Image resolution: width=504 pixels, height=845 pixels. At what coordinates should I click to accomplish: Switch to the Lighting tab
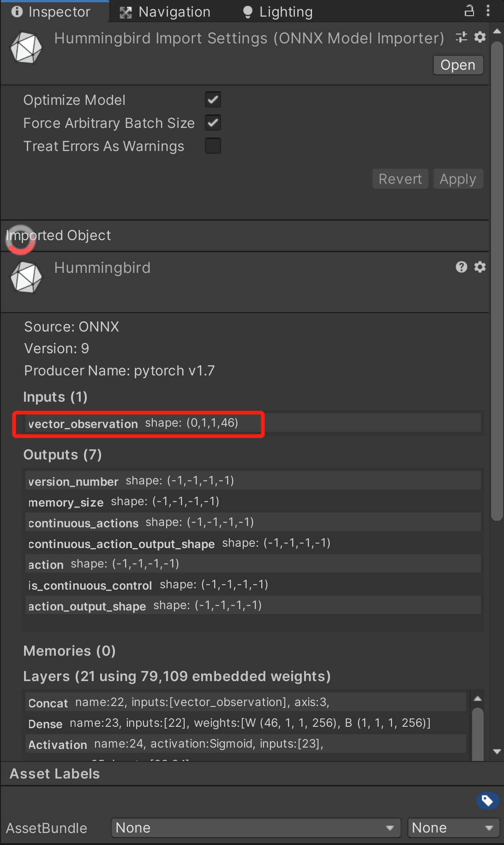click(x=277, y=11)
